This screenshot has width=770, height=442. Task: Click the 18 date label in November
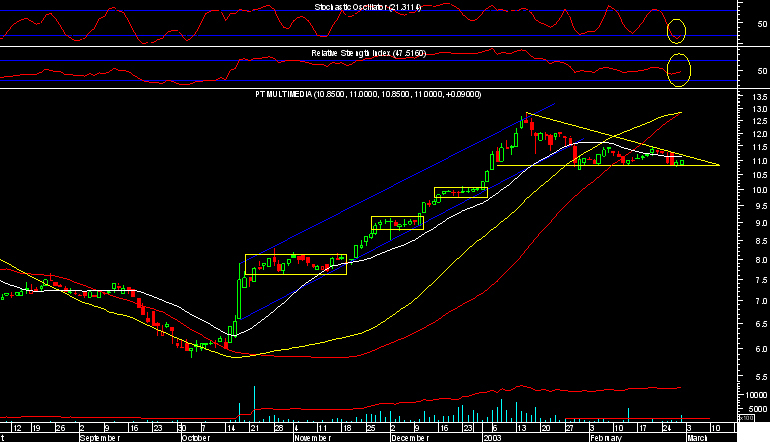(347, 428)
